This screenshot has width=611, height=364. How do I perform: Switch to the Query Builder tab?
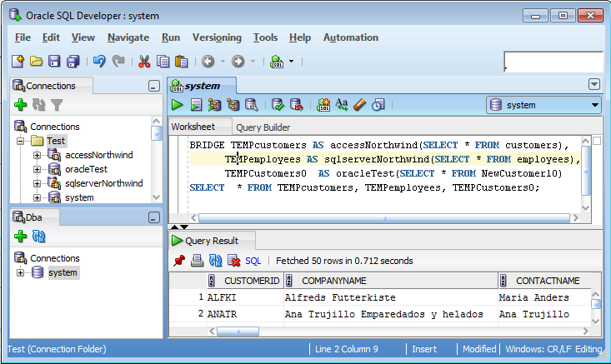click(x=263, y=127)
